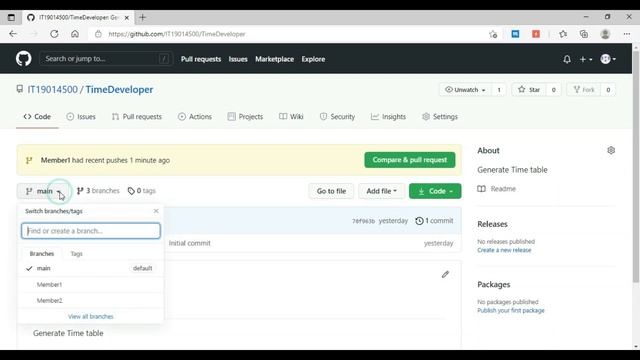The image size is (640, 360).
Task: Open the plus create-new menu
Action: click(586, 59)
